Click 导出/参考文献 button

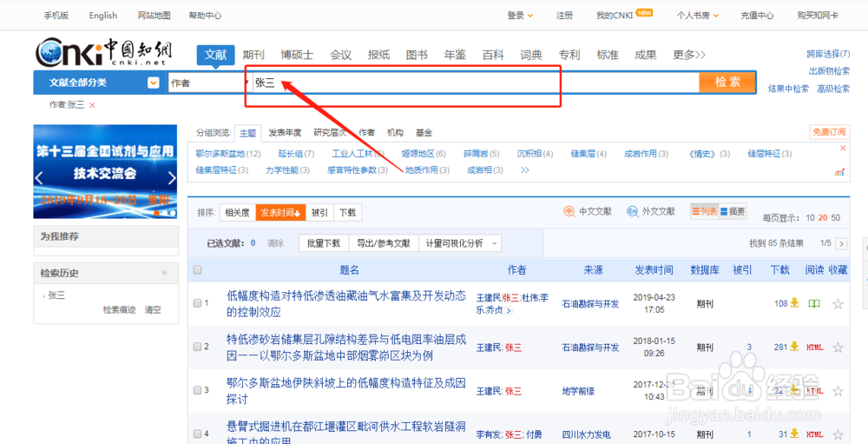pos(384,243)
